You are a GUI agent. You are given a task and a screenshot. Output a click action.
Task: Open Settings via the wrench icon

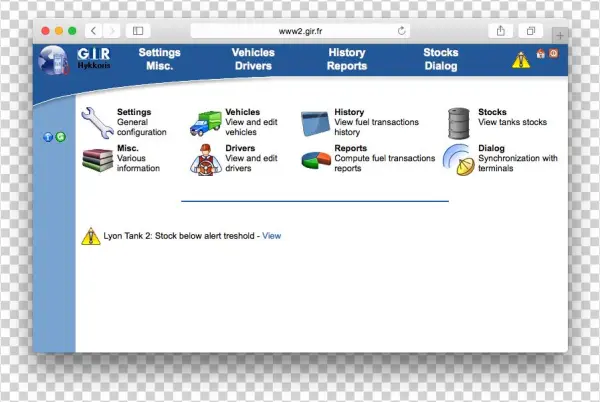[98, 122]
